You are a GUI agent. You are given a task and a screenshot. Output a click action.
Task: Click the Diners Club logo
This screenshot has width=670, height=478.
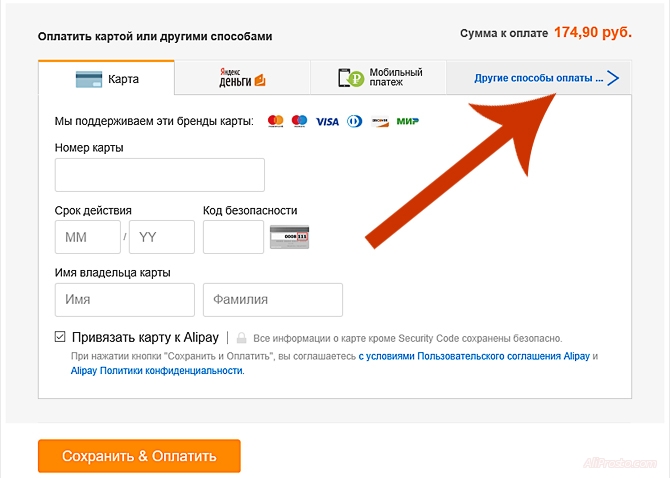[355, 122]
